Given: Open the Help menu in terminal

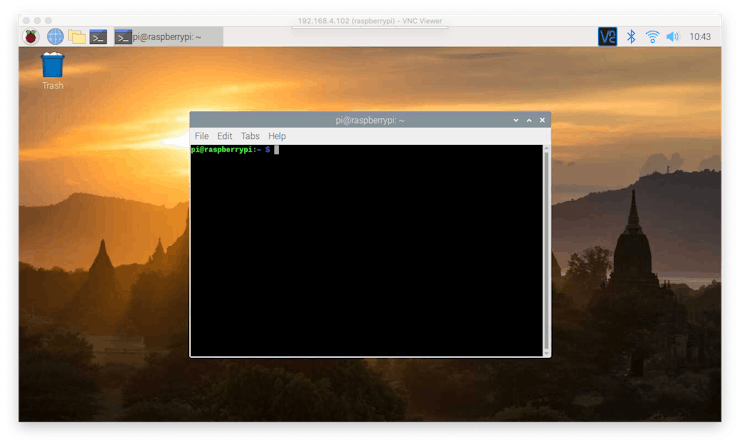Looking at the screenshot, I should pyautogui.click(x=277, y=136).
